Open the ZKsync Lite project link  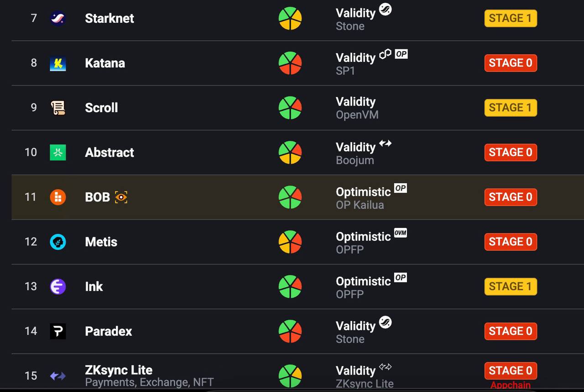point(119,370)
